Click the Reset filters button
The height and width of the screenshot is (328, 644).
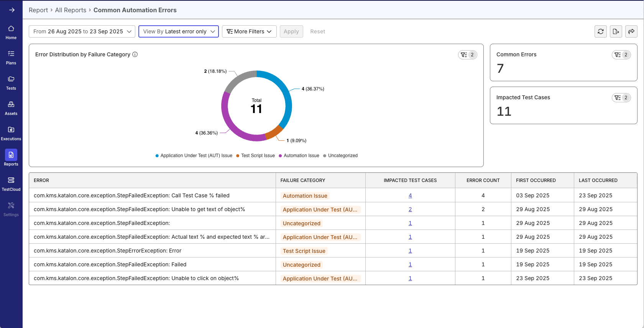click(x=317, y=31)
